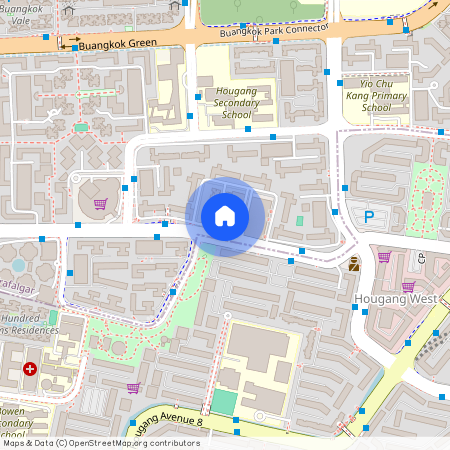
Task: Select the Buangkok Park Connector label
Action: click(x=274, y=30)
